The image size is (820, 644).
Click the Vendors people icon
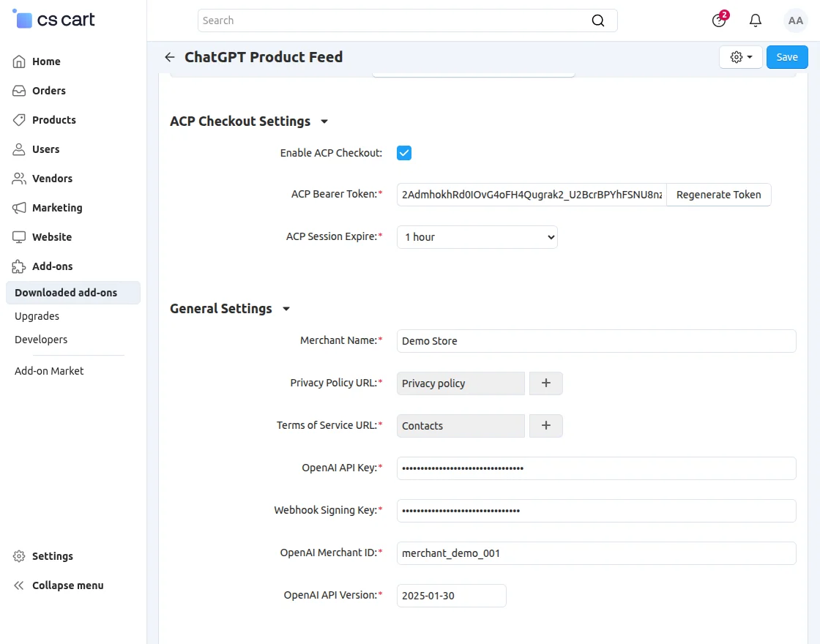19,179
